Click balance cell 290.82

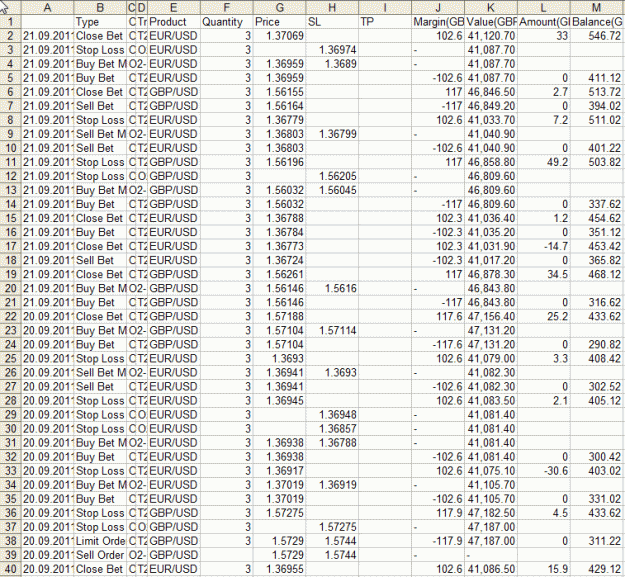pos(597,344)
